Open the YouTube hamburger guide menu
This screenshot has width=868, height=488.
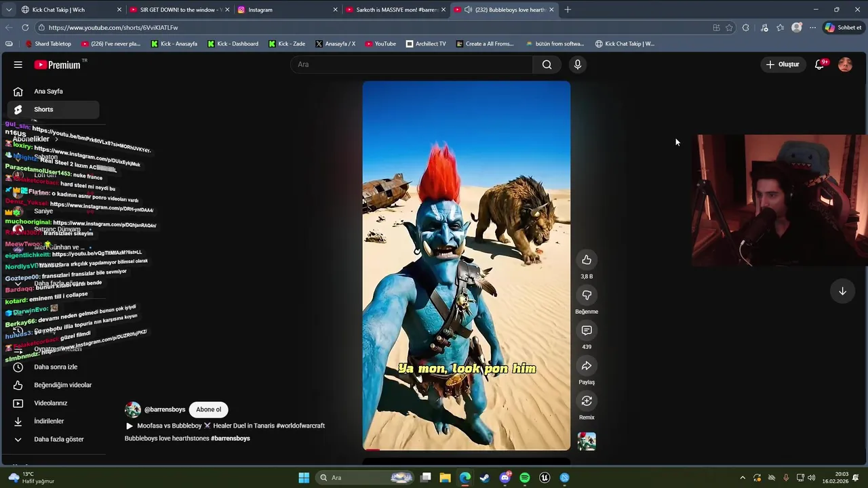(x=18, y=64)
